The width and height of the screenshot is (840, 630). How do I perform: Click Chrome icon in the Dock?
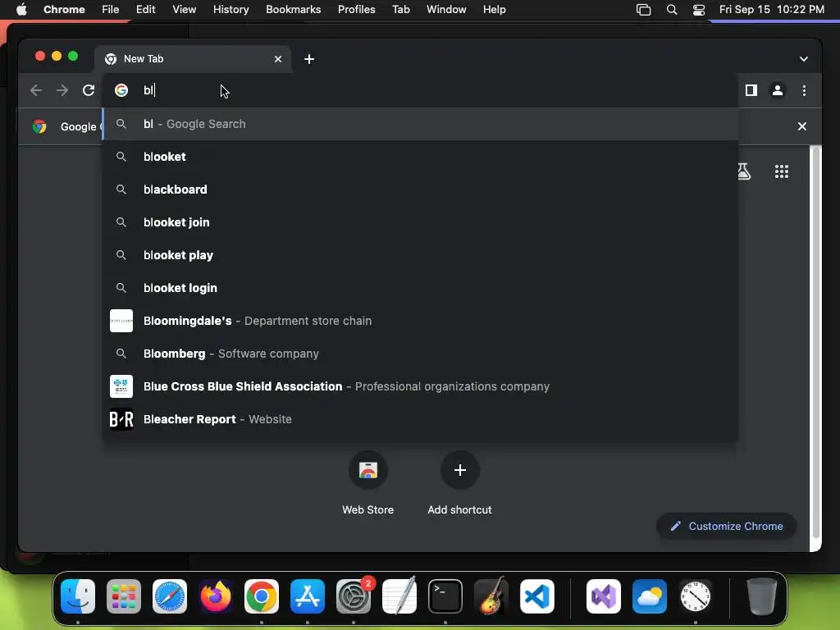pyautogui.click(x=262, y=596)
